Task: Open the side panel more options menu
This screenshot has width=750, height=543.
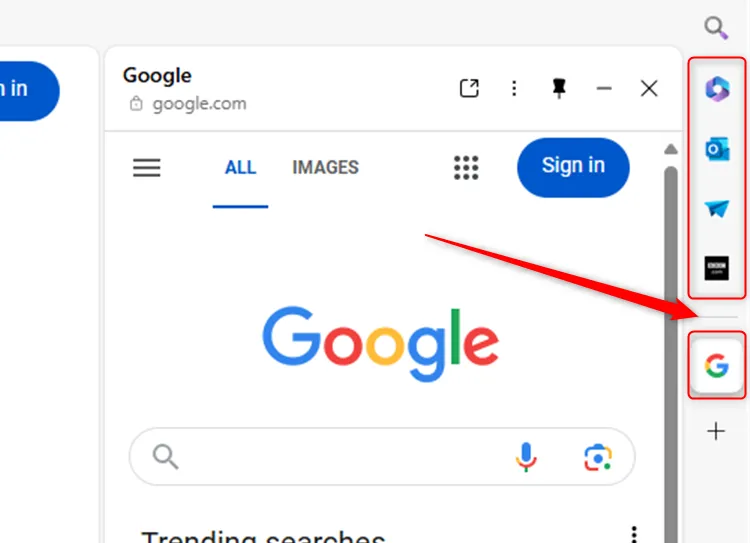Action: coord(514,89)
